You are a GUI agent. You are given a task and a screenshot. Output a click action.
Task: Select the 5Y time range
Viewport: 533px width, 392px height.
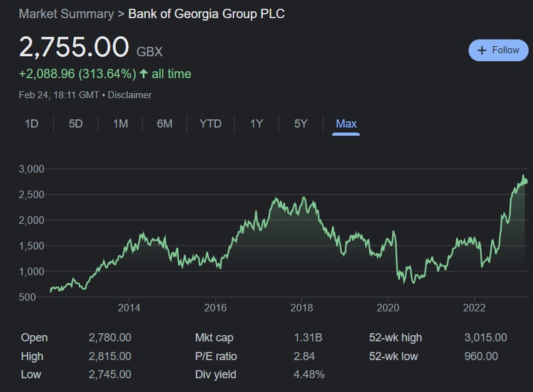pos(300,124)
